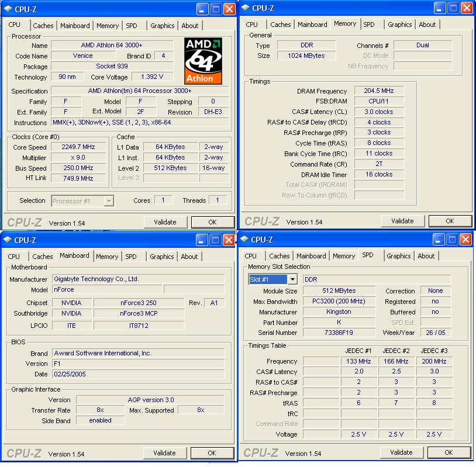Open Caches tab in CPU window
This screenshot has height=467, width=476.
click(43, 26)
